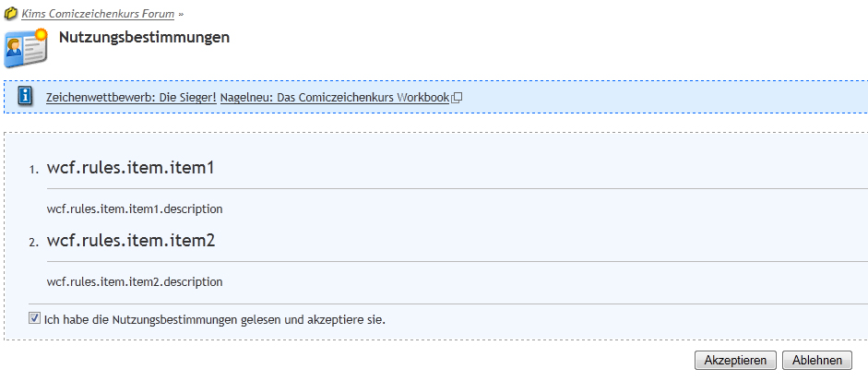Click the Nutzungsbestimmungen user card icon
This screenshot has height=381, width=868.
(x=25, y=47)
